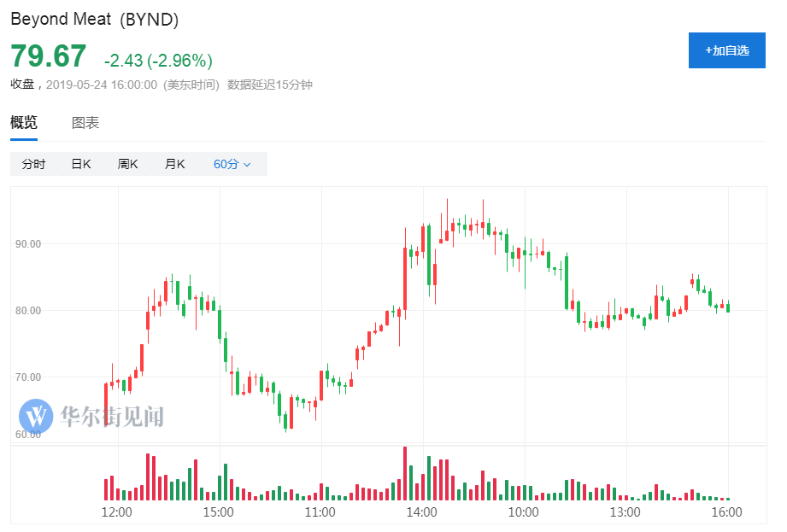The width and height of the screenshot is (787, 532).
Task: Click the 2019-05-24 16:00:00 timestamp text
Action: (x=102, y=85)
